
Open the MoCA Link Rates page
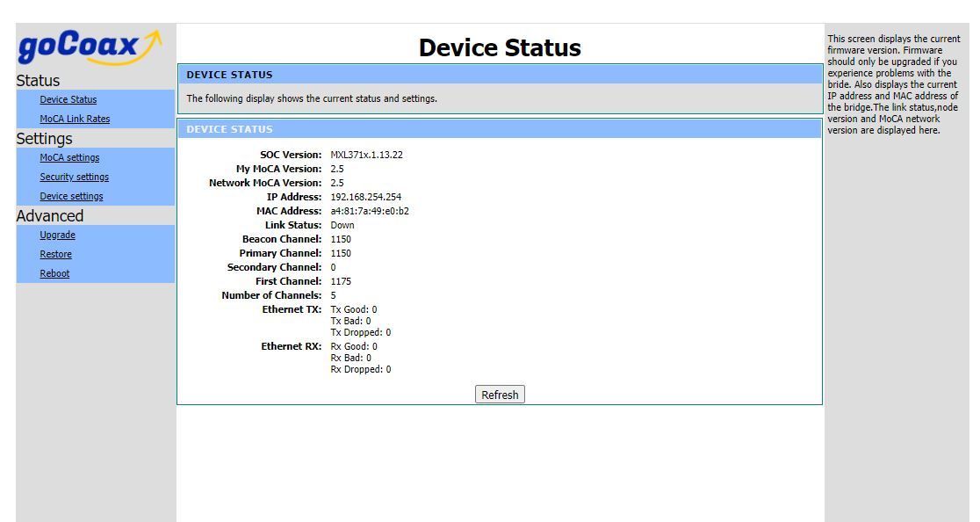coord(75,119)
